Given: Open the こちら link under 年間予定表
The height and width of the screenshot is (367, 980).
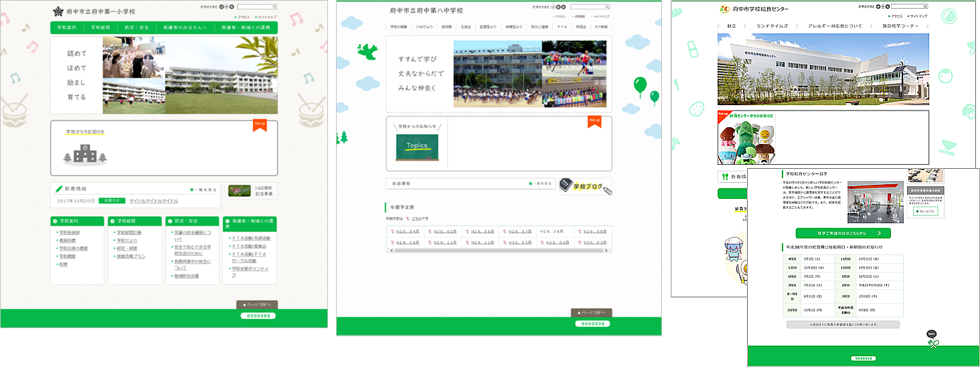Looking at the screenshot, I should pos(415,219).
